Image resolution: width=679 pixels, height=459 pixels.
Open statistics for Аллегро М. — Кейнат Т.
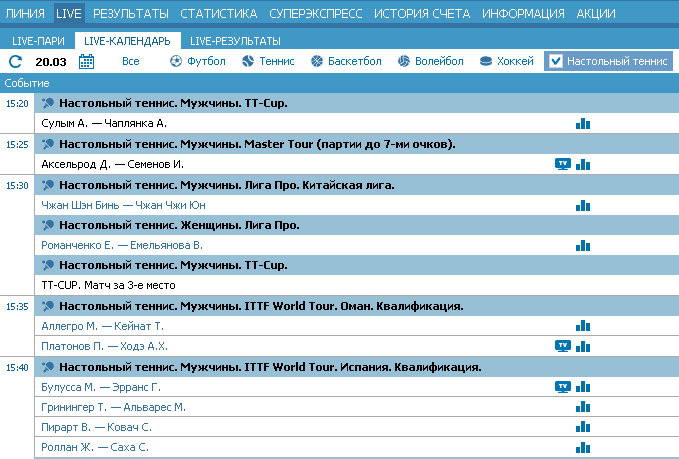(583, 326)
